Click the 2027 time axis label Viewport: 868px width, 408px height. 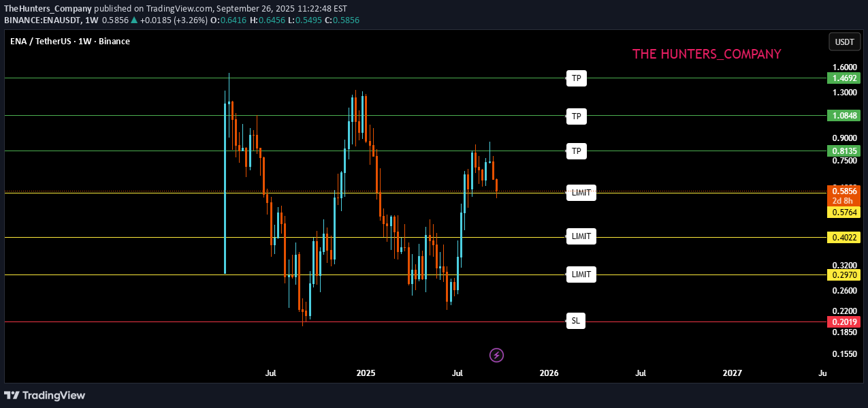[733, 373]
